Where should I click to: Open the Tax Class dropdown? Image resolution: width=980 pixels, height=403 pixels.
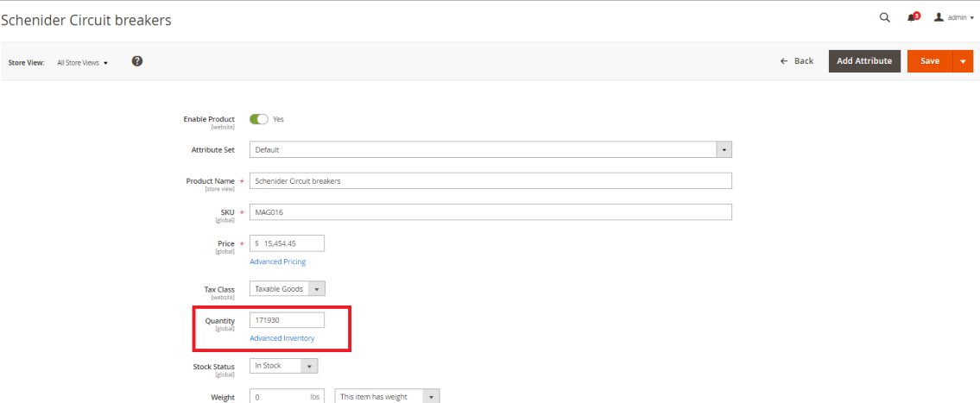[316, 289]
